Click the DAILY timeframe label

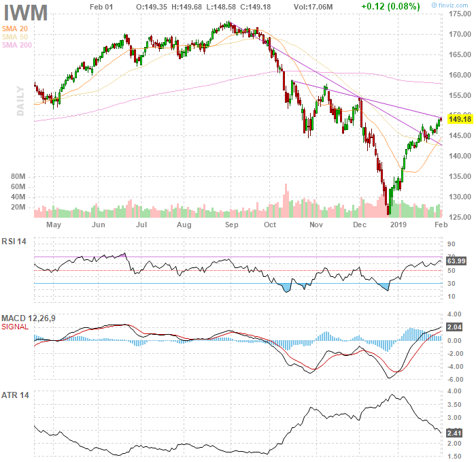20,100
